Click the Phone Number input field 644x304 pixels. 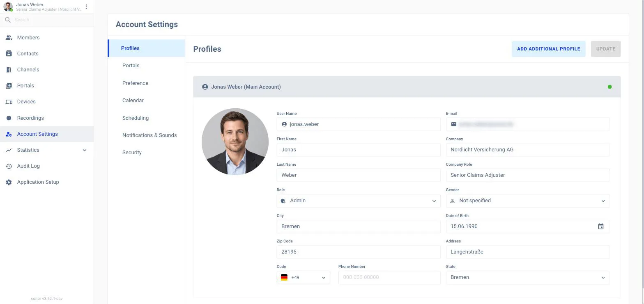point(389,277)
